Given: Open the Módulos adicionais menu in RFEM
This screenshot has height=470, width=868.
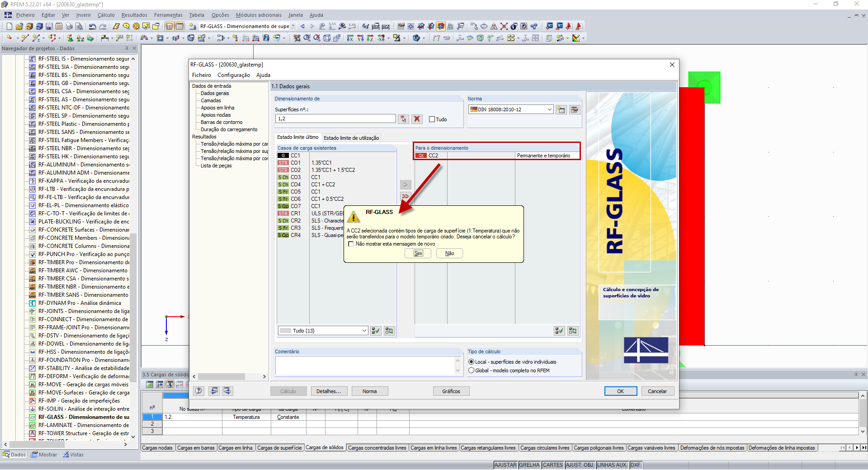Looking at the screenshot, I should [x=259, y=15].
